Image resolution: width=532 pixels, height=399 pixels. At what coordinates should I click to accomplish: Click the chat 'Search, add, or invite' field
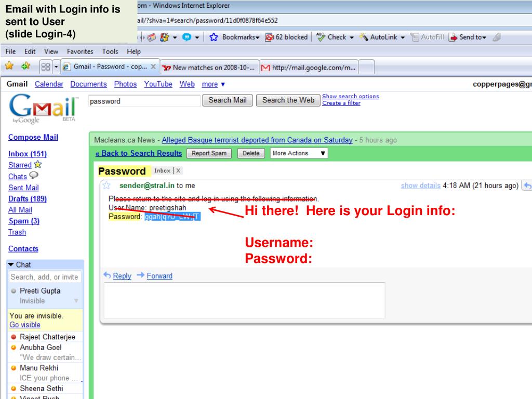[x=45, y=277]
